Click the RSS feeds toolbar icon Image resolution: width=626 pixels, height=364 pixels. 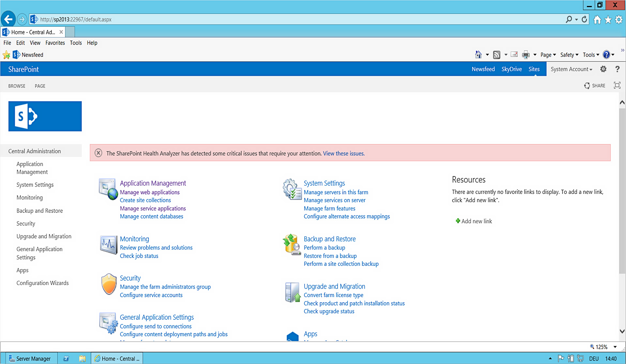pos(496,55)
